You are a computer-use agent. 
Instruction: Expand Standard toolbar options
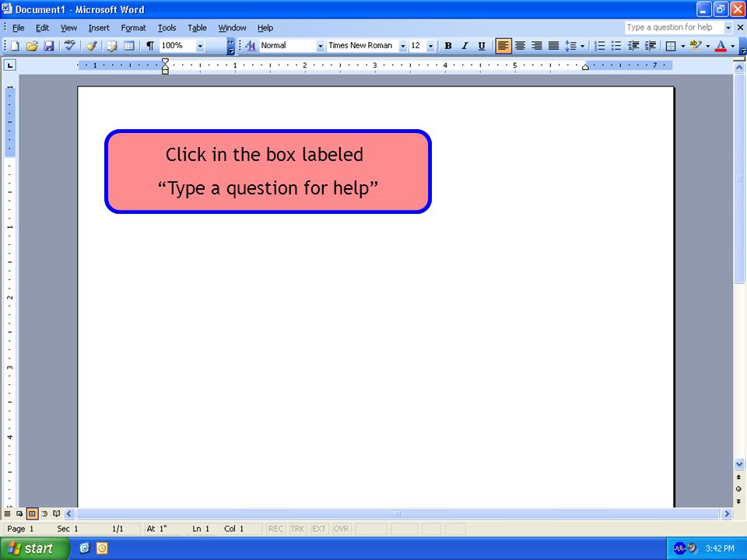pos(230,46)
